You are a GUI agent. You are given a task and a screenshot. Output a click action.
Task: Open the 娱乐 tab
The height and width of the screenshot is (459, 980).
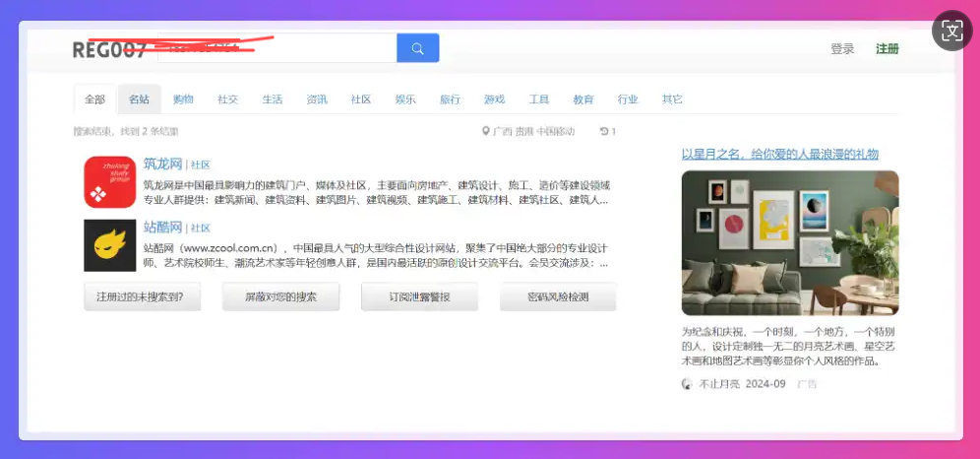click(x=405, y=98)
